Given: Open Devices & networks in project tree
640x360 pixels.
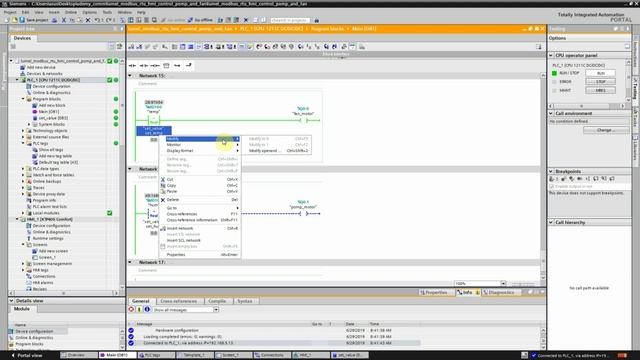Looking at the screenshot, I should coord(44,74).
